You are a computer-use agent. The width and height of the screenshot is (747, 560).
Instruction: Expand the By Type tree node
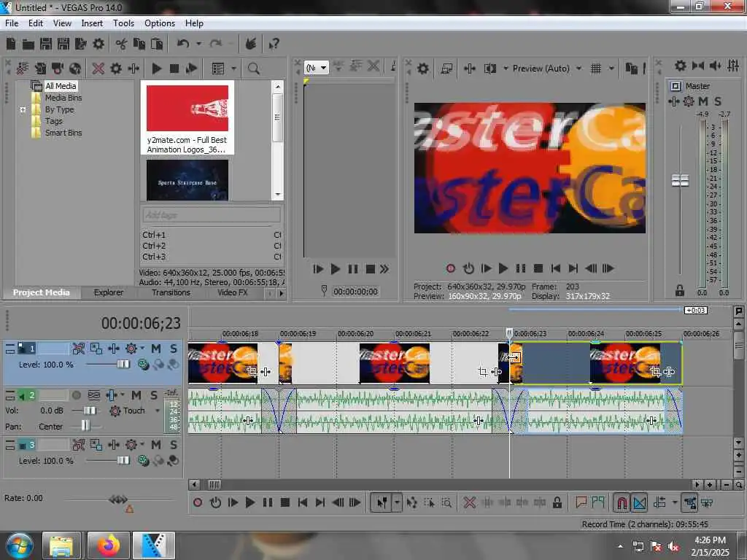[23, 109]
